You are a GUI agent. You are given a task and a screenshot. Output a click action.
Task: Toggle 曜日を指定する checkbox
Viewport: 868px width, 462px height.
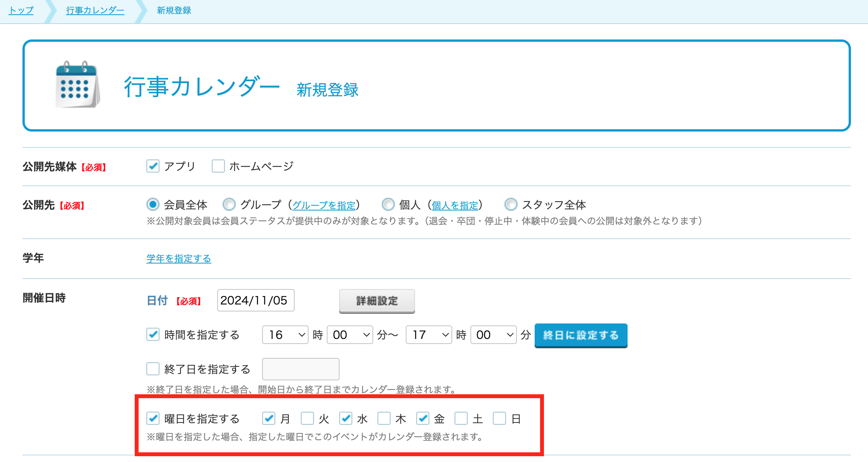pos(153,418)
